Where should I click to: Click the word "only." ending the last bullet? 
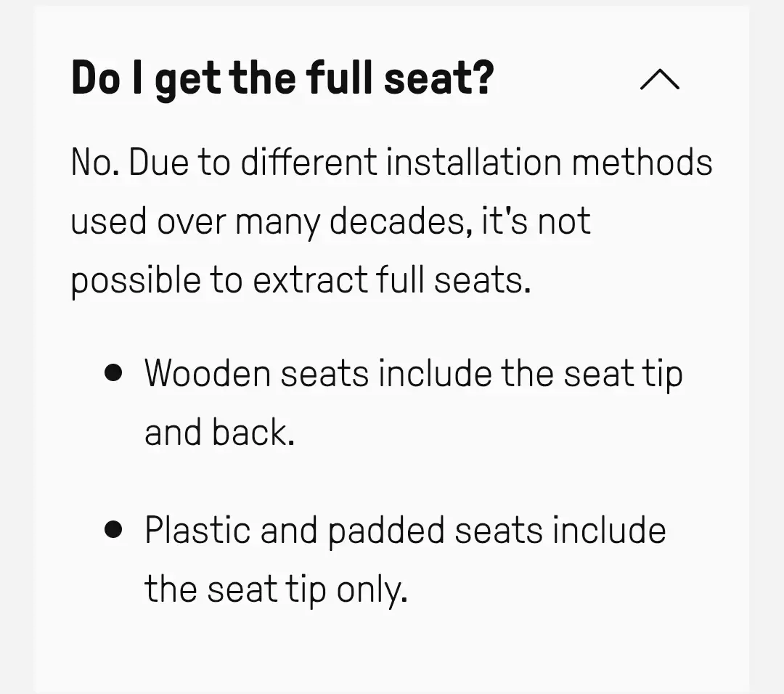372,589
